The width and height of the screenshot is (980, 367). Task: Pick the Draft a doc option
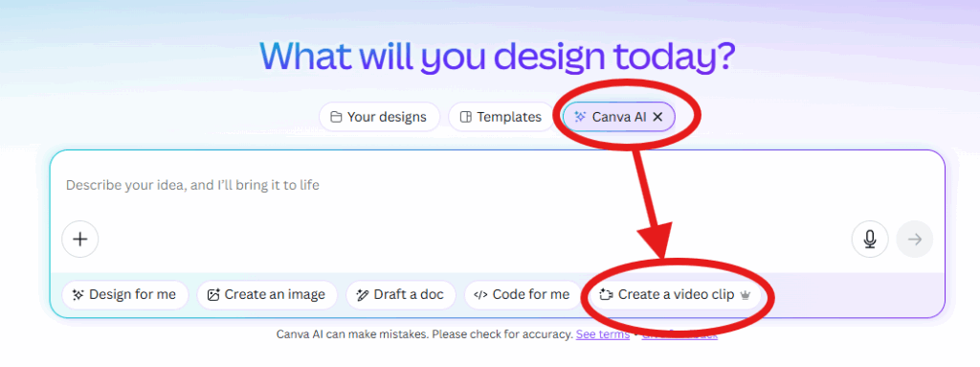tap(401, 295)
